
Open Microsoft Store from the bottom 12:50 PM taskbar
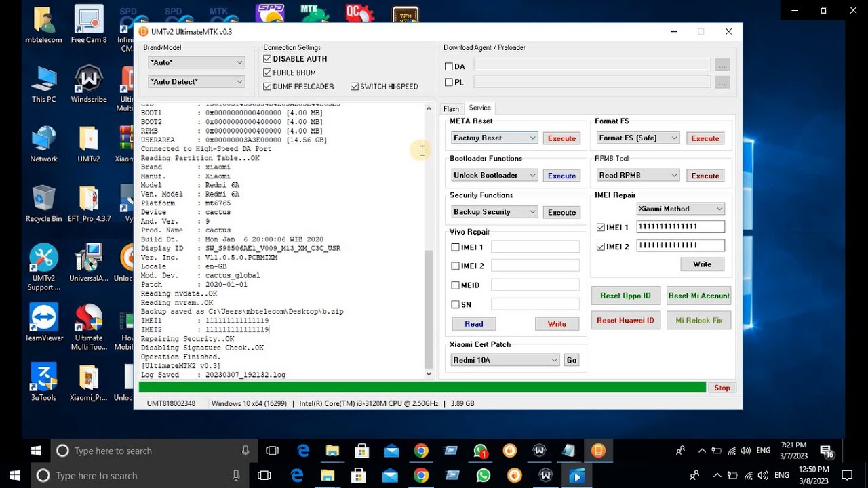(x=359, y=476)
